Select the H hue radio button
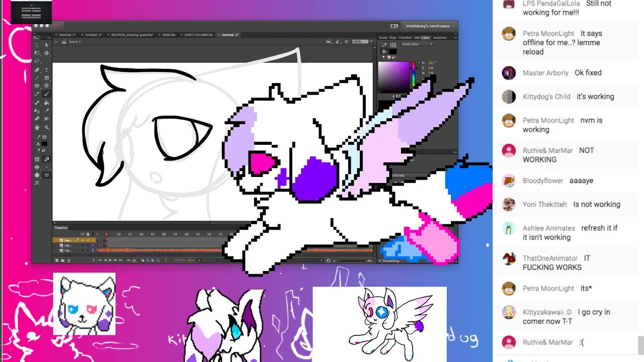 [x=419, y=63]
